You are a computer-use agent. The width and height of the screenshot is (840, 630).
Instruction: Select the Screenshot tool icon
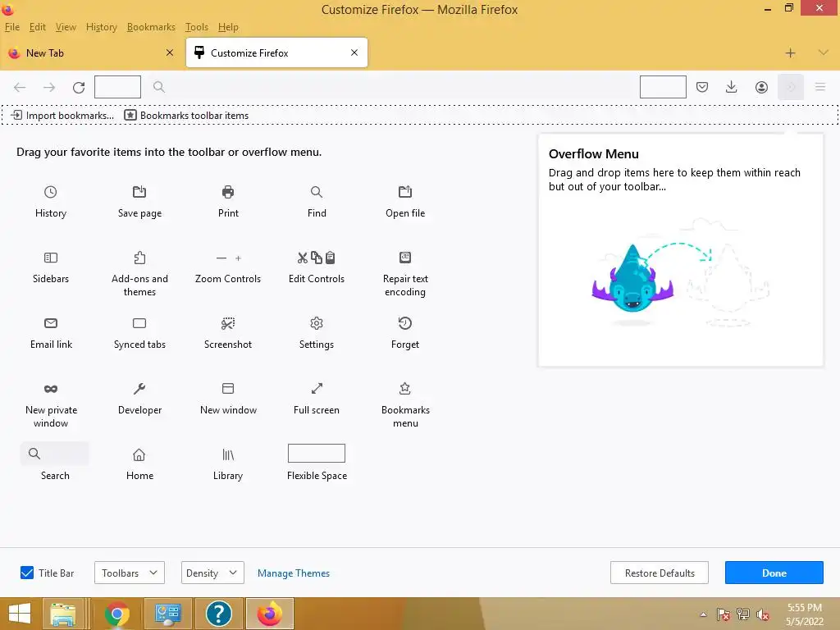tap(228, 323)
